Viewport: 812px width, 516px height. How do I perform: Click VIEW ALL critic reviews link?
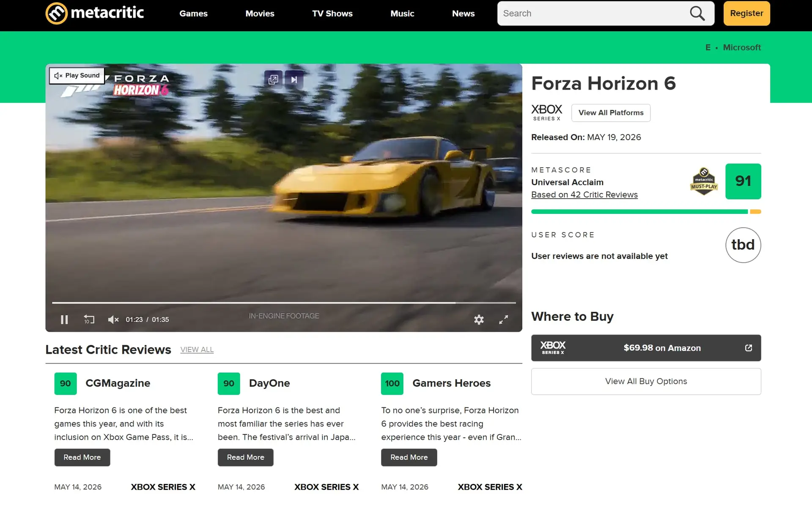coord(197,350)
